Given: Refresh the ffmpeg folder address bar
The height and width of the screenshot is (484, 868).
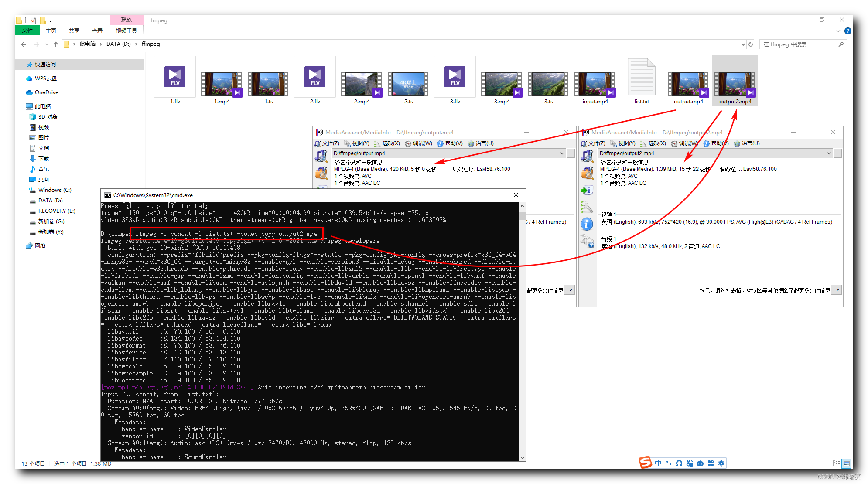Looking at the screenshot, I should (x=751, y=44).
